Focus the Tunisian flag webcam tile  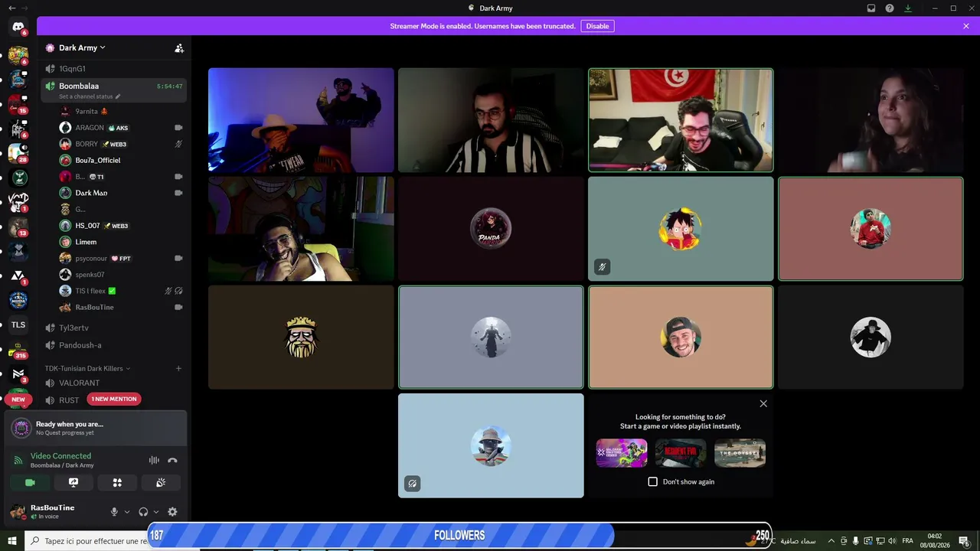681,120
